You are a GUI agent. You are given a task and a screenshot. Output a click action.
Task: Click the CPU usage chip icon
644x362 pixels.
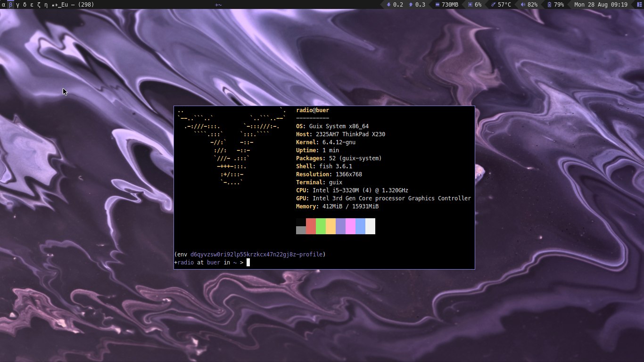(470, 5)
